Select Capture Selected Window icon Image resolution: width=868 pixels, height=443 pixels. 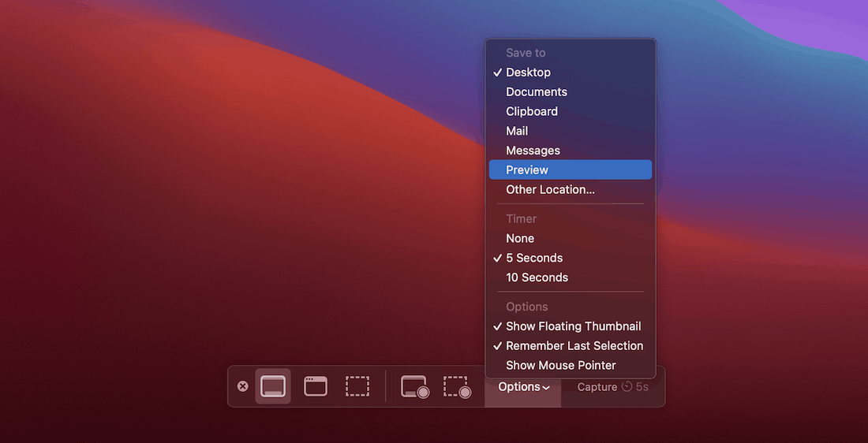(316, 386)
